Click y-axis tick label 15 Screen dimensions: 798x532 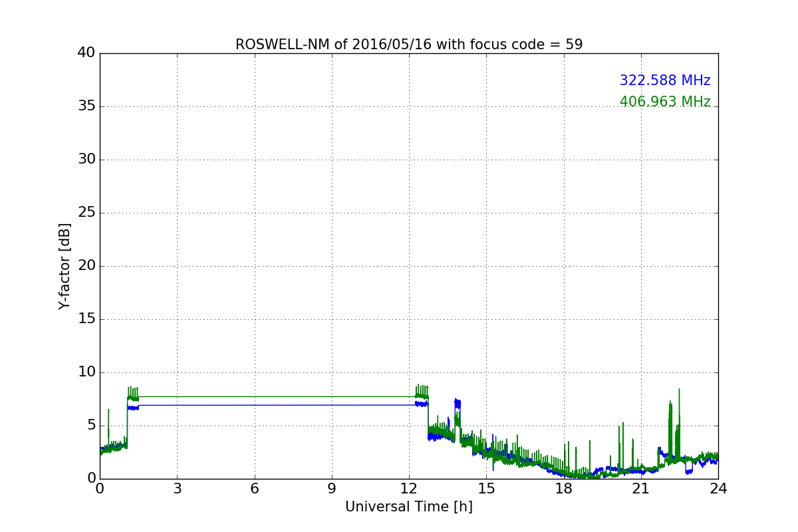86,319
